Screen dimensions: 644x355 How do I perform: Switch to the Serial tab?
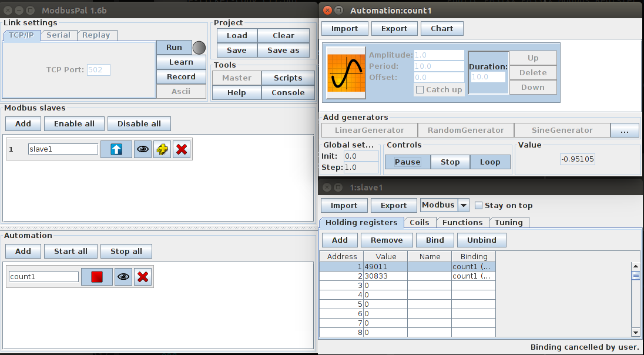58,35
